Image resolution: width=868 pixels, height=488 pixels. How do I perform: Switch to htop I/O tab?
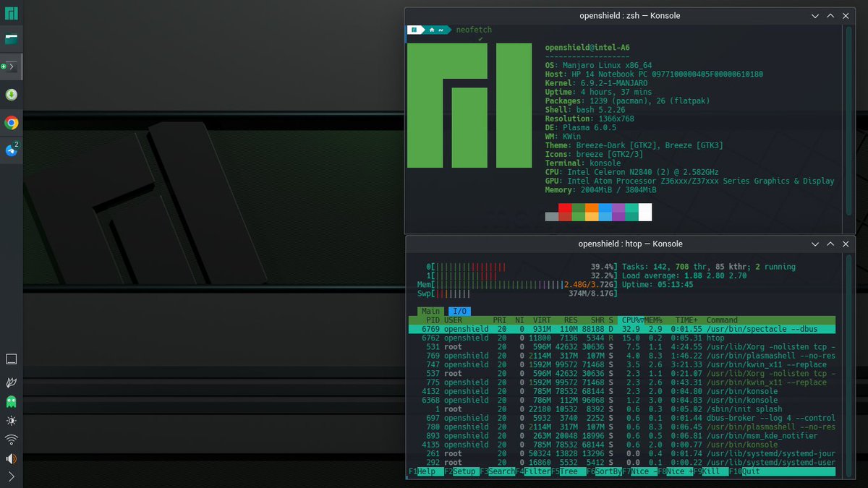click(x=460, y=312)
